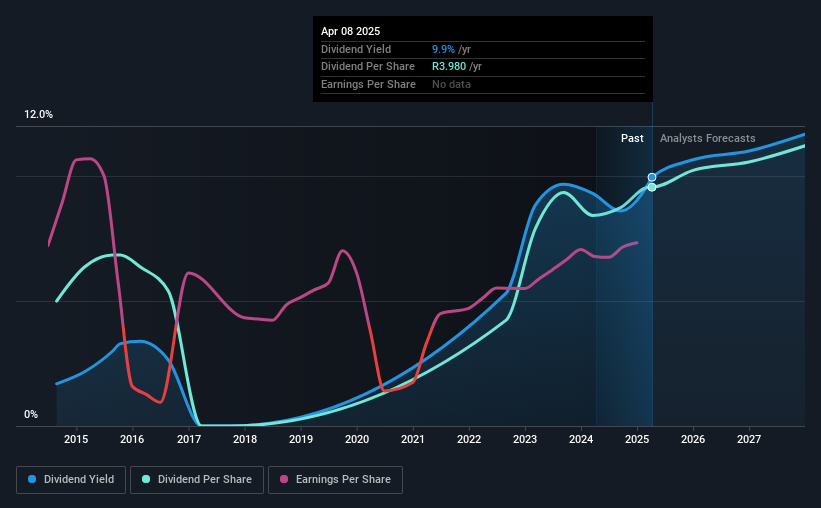Click the blue dot in Dividend Yield legend
Image resolution: width=821 pixels, height=508 pixels.
point(32,479)
